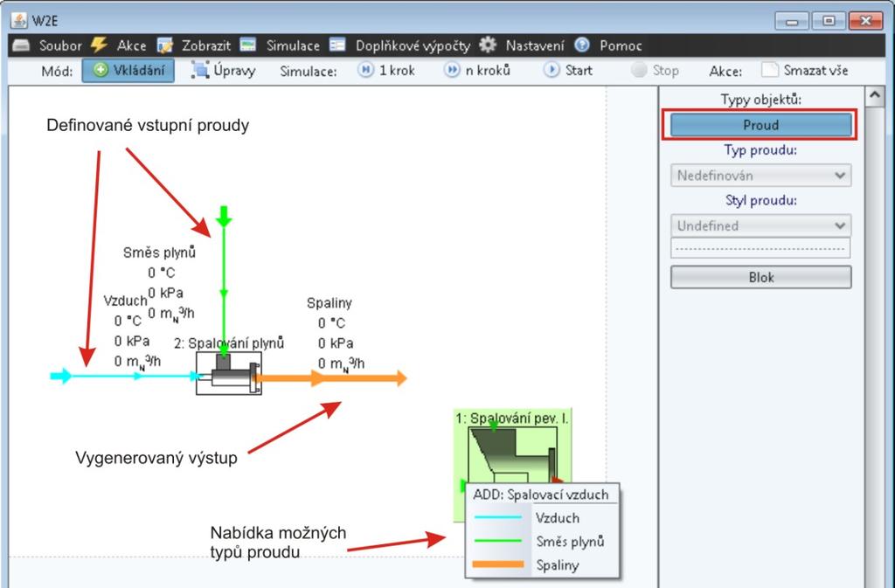The width and height of the screenshot is (895, 588).
Task: Open the Typ proudu dropdown
Action: pos(761,176)
